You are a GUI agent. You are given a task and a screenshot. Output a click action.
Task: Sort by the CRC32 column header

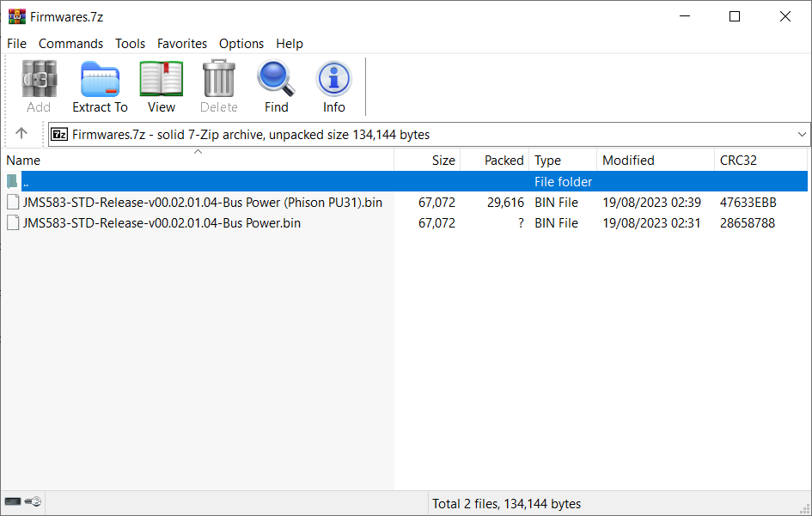[x=760, y=160]
